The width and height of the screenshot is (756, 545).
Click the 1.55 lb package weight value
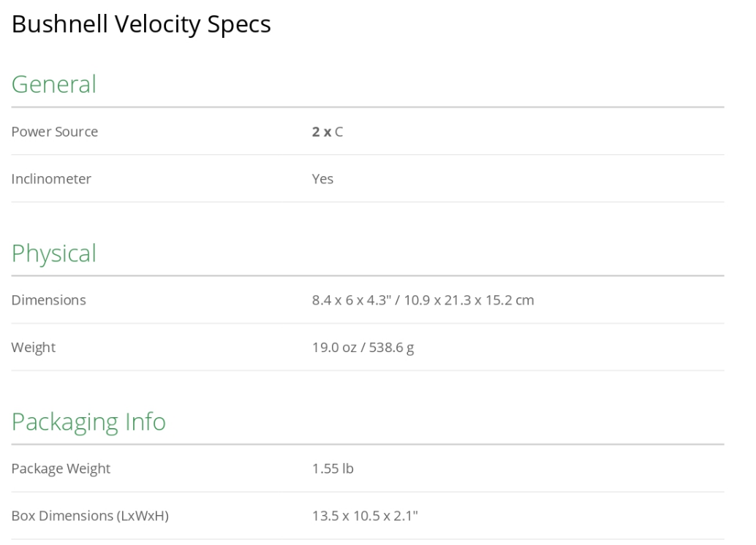click(x=333, y=469)
